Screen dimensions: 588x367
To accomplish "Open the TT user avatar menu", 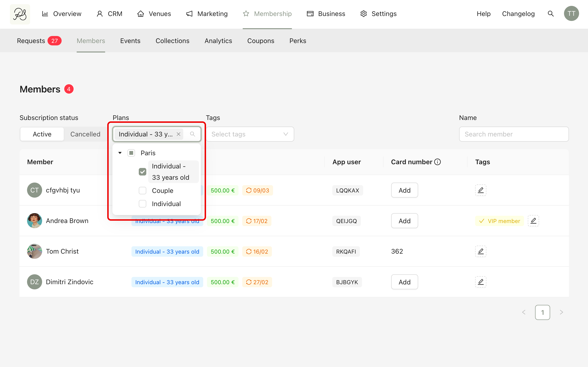I will [x=571, y=14].
